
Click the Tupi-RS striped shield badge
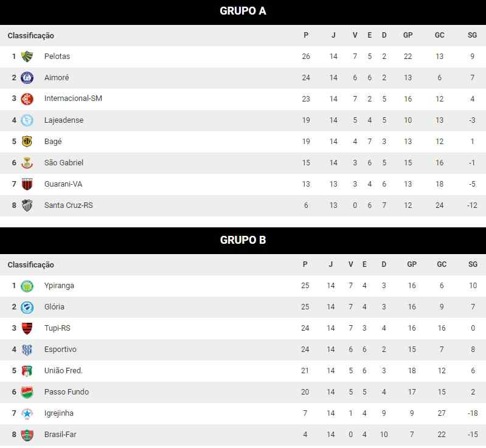click(27, 328)
